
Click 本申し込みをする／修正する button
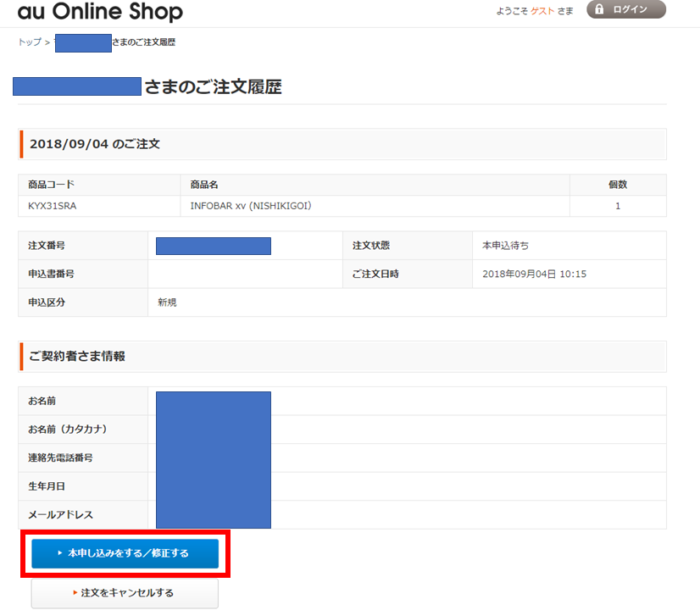125,553
